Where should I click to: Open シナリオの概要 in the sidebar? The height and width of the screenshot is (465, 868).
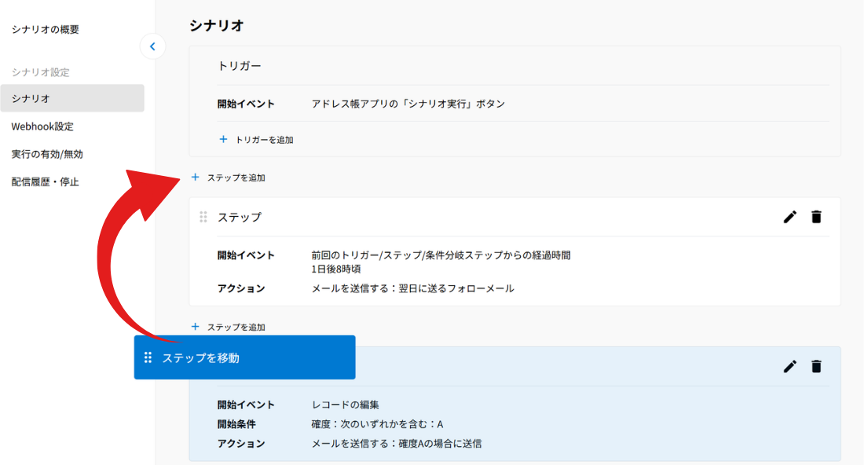[46, 29]
